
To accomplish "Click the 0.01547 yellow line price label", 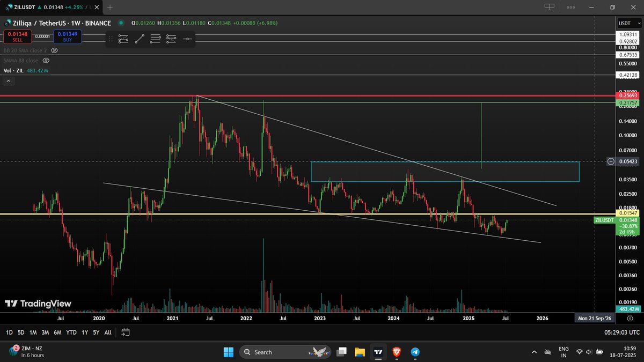I will point(628,214).
